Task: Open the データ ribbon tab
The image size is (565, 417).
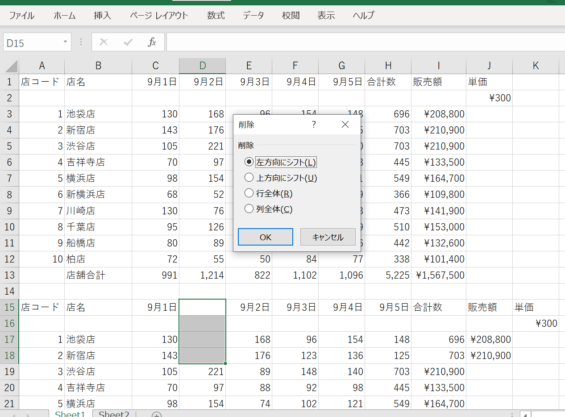Action: click(253, 15)
